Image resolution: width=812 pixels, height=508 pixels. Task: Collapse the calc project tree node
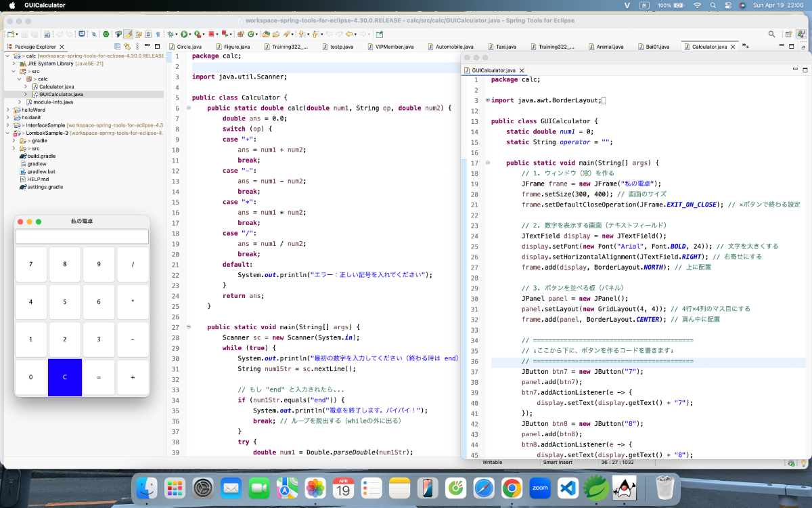(7, 56)
